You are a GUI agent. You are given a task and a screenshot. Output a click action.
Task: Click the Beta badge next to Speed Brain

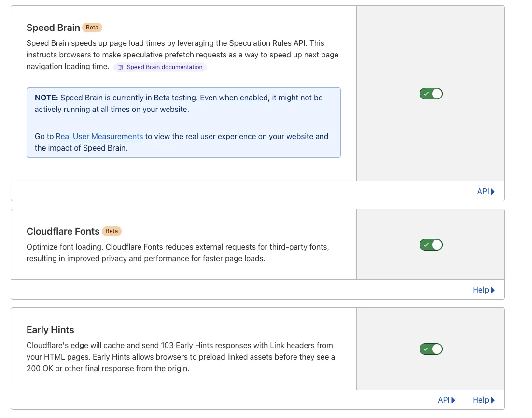point(92,28)
